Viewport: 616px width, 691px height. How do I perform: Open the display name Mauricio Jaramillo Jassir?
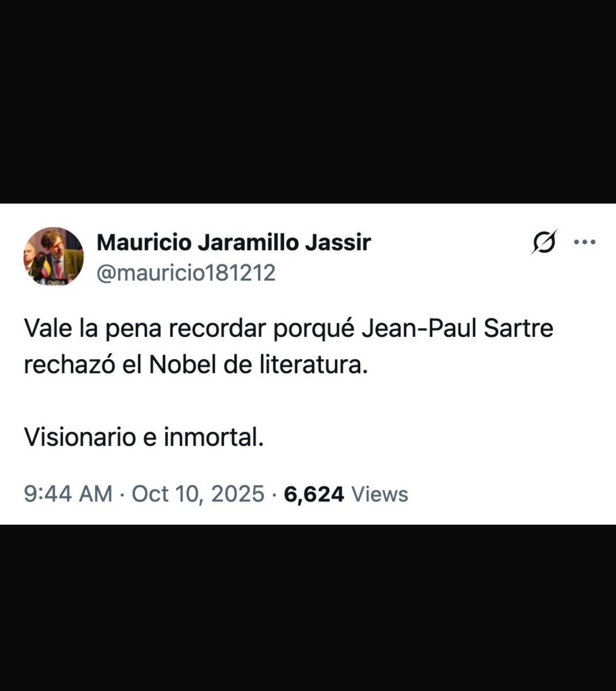(x=234, y=242)
